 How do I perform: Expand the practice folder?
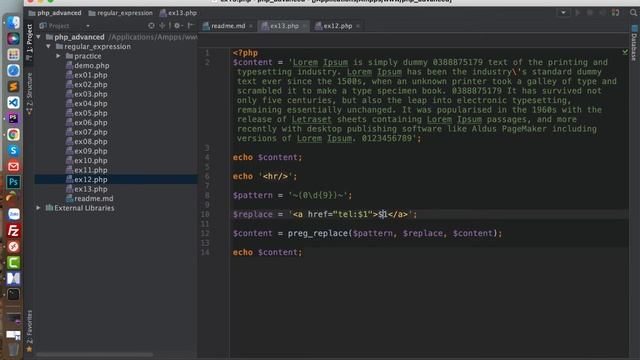[58, 56]
